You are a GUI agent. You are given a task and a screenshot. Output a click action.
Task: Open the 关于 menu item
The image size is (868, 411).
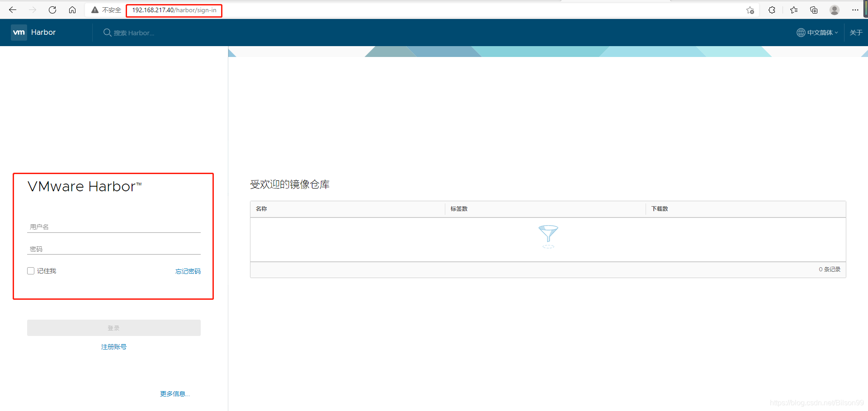point(856,33)
